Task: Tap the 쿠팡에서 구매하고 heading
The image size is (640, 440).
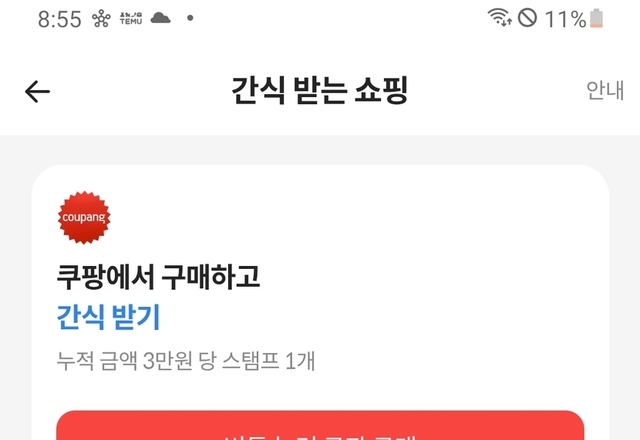Action: coord(158,277)
